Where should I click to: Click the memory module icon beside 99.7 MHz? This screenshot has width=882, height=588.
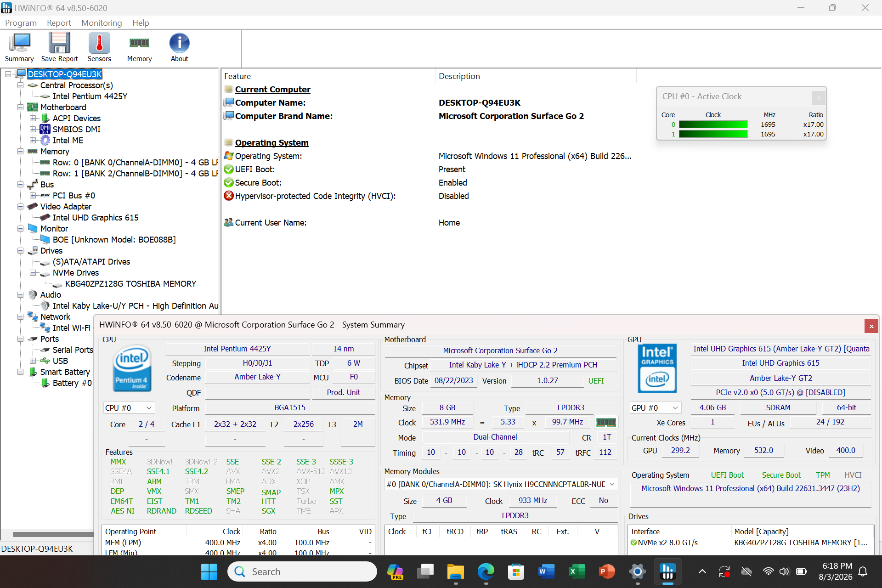tap(605, 422)
